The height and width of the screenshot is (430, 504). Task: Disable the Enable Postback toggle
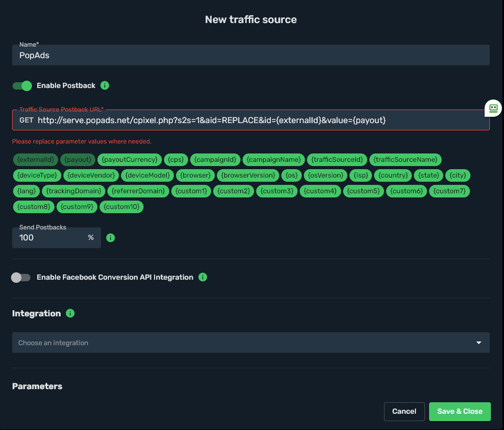pos(22,86)
